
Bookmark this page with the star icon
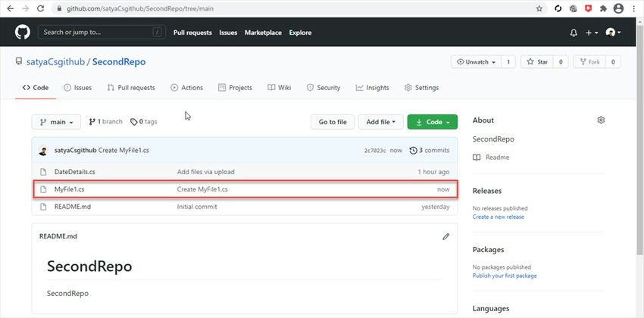539,8
